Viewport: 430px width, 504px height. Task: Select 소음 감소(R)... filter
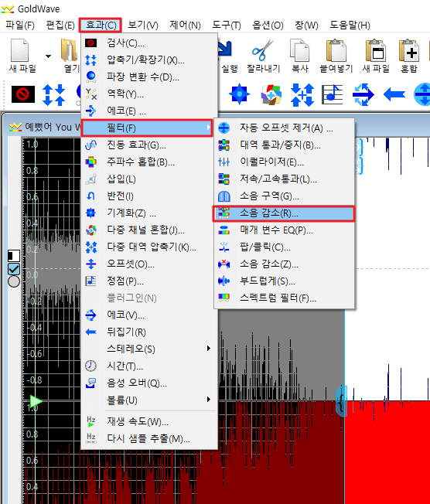284,213
